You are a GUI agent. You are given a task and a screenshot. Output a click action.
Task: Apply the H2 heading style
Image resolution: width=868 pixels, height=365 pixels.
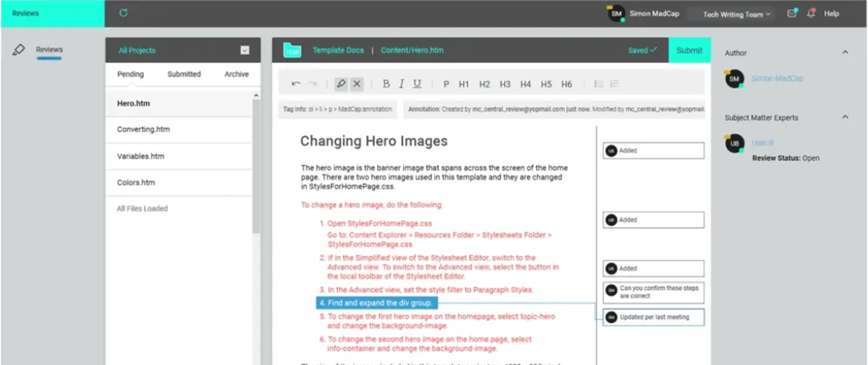click(x=484, y=84)
